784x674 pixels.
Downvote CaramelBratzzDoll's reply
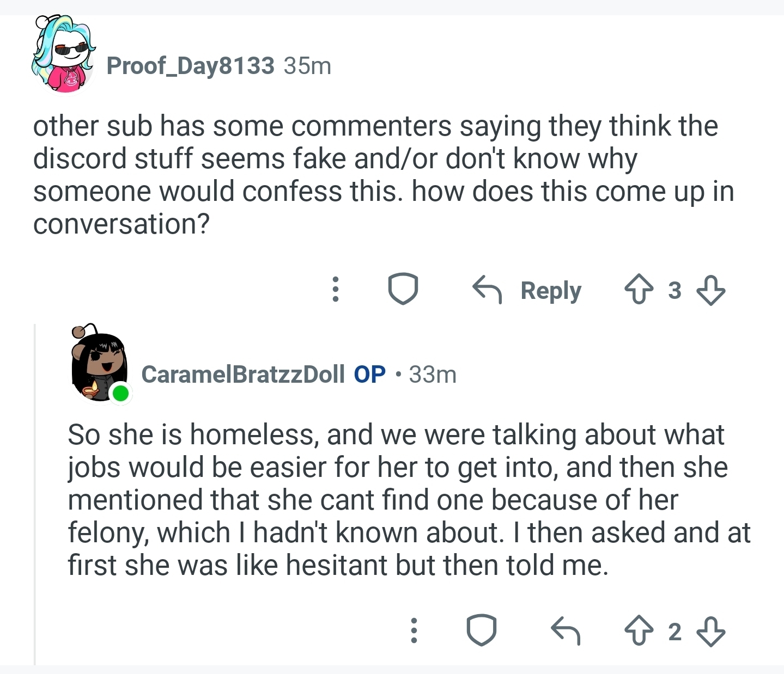tap(711, 631)
